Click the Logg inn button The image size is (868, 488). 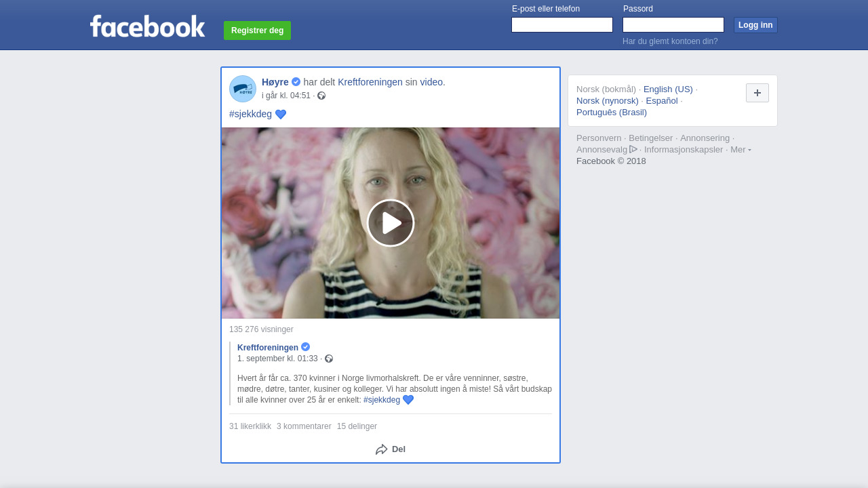pyautogui.click(x=755, y=25)
